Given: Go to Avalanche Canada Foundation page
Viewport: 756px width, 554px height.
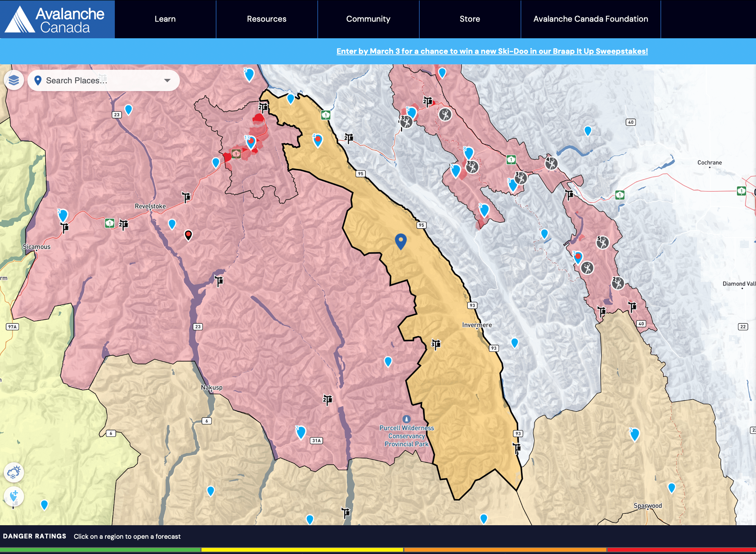Looking at the screenshot, I should point(590,19).
